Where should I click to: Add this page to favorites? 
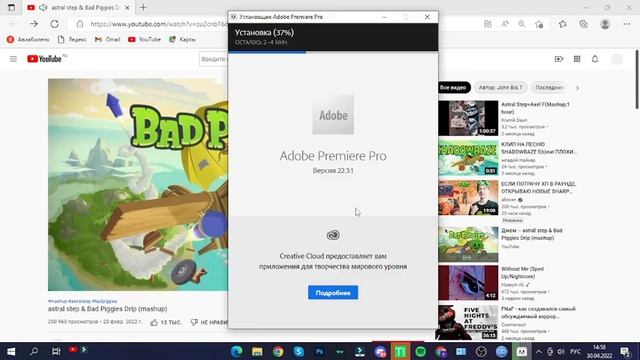point(539,24)
